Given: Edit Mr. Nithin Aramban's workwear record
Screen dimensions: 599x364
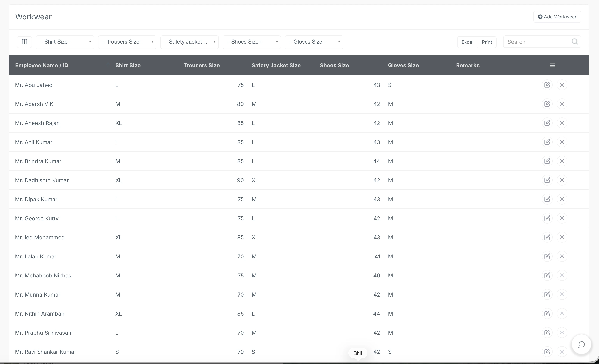Looking at the screenshot, I should pos(547,314).
